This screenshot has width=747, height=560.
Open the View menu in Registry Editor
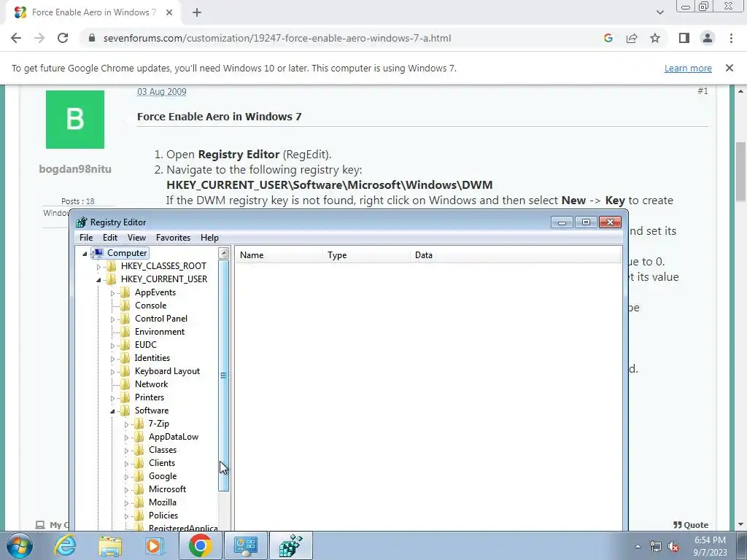point(136,238)
